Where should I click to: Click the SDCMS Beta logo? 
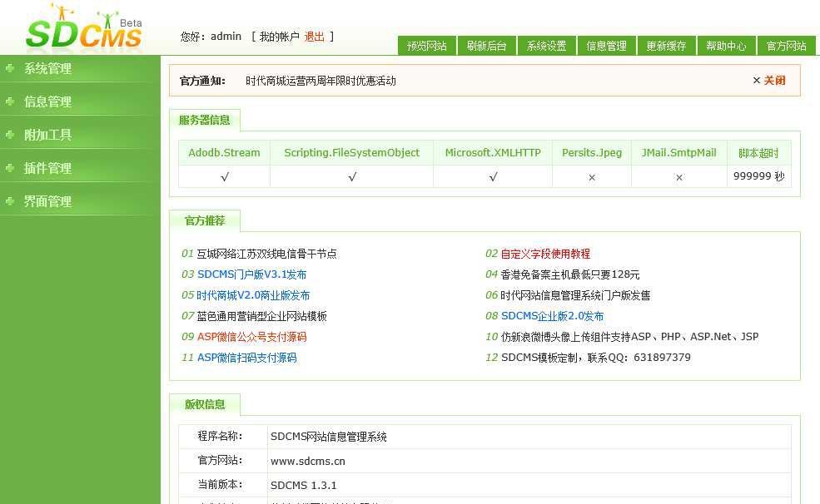(84, 27)
